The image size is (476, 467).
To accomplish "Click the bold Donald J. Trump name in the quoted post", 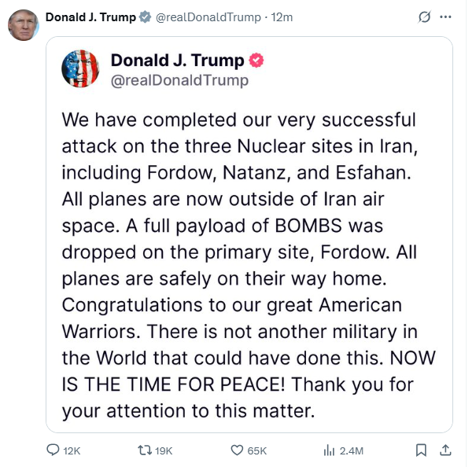I will coord(178,61).
